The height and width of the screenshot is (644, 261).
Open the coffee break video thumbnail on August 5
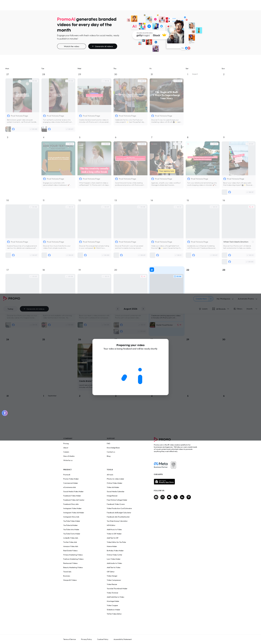94,158
